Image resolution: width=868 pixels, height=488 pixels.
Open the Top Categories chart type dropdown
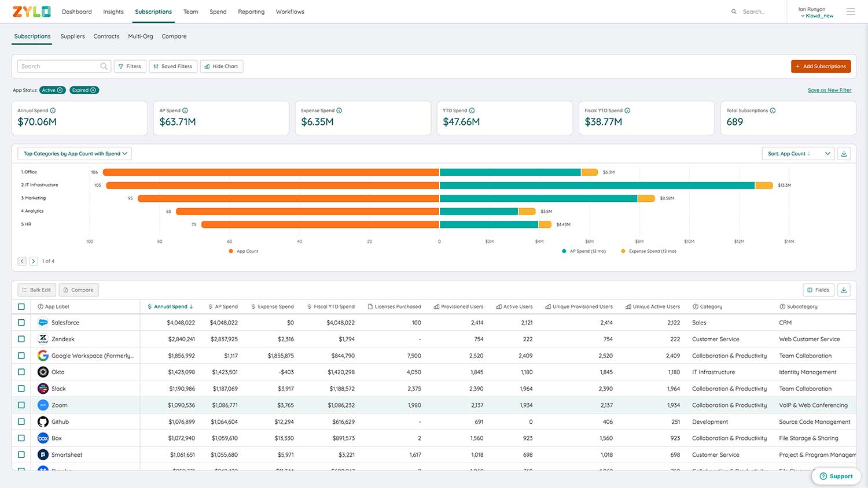tap(74, 153)
